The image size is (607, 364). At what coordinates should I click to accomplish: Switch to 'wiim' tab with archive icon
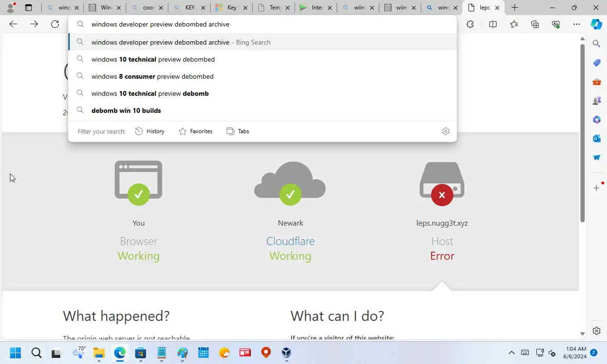[x=399, y=8]
